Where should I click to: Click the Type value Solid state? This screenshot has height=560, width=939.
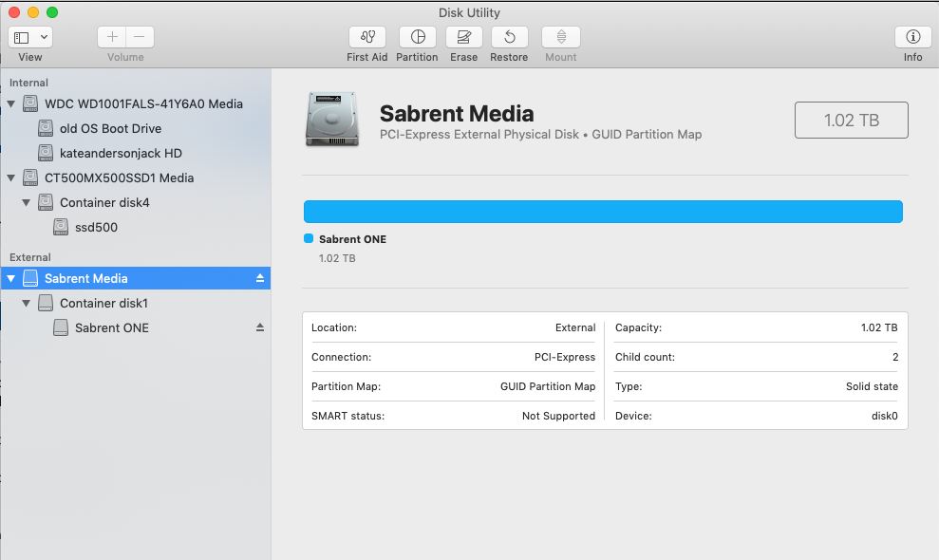click(872, 386)
